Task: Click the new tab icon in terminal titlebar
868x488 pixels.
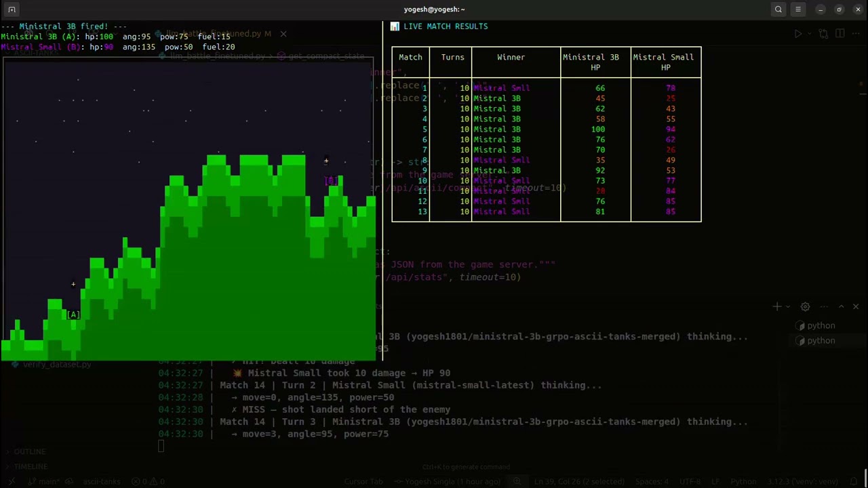Action: 12,9
